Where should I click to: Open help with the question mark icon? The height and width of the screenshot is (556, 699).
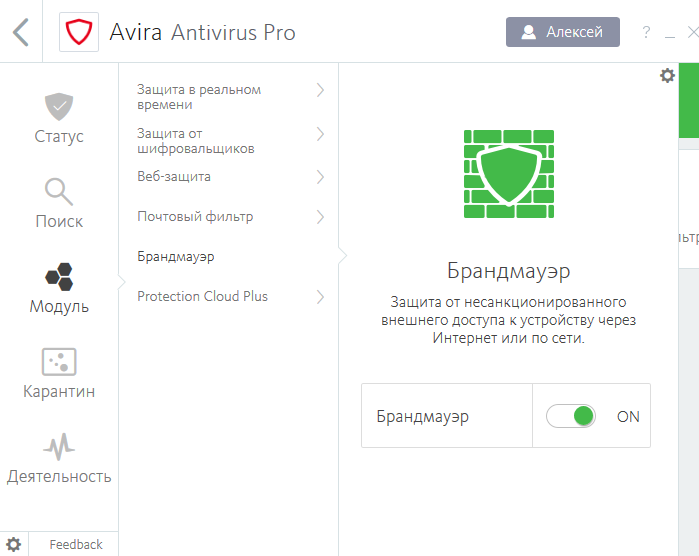point(646,32)
